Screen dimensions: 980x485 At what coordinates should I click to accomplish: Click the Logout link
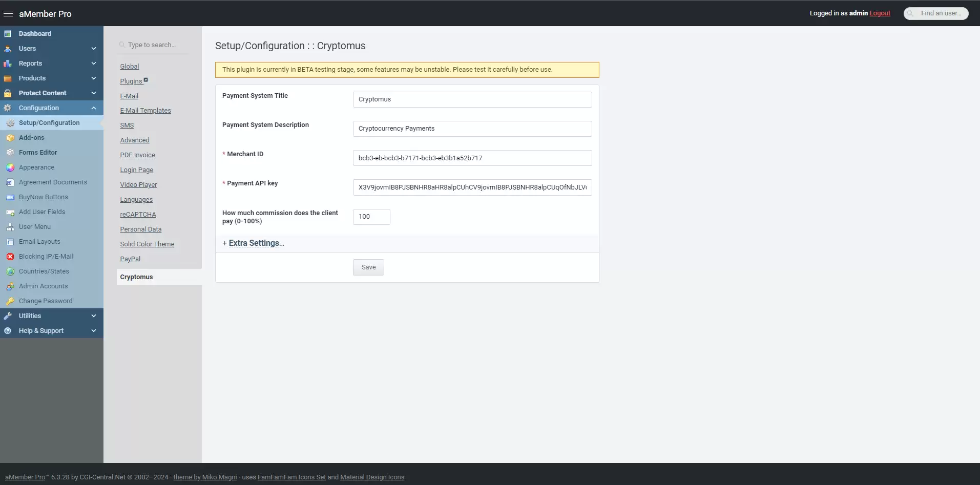880,13
